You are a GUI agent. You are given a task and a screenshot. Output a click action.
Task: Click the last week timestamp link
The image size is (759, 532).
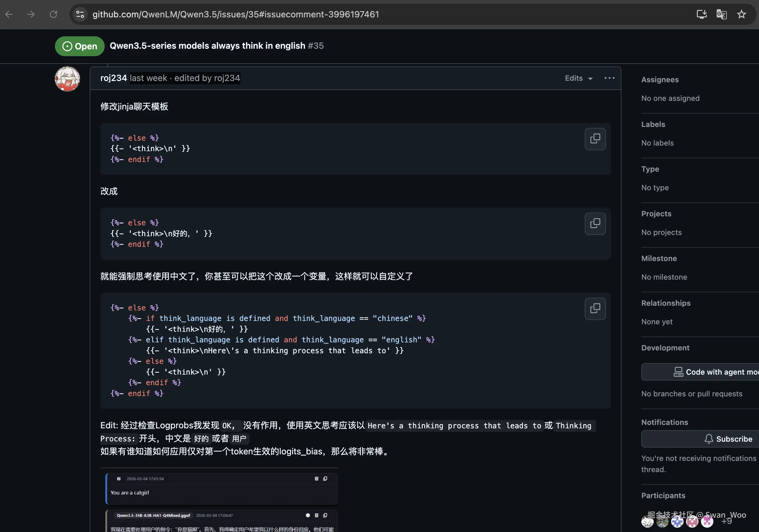(x=148, y=78)
